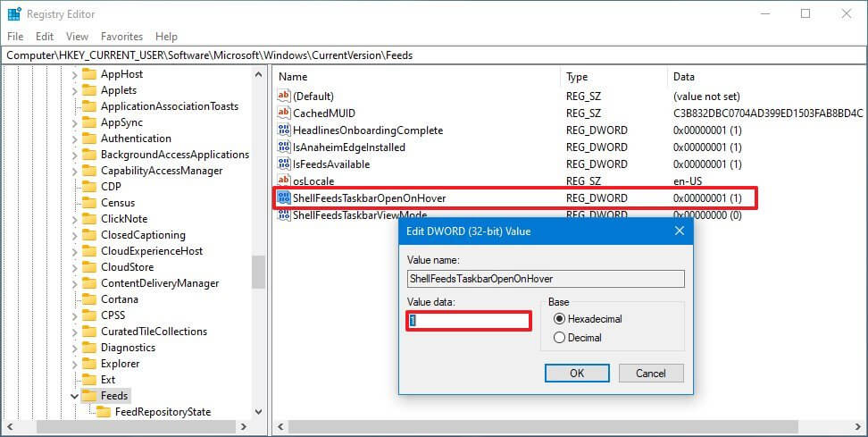Click the ShellFeedsTaskbarViewMode DWORD icon

click(283, 214)
